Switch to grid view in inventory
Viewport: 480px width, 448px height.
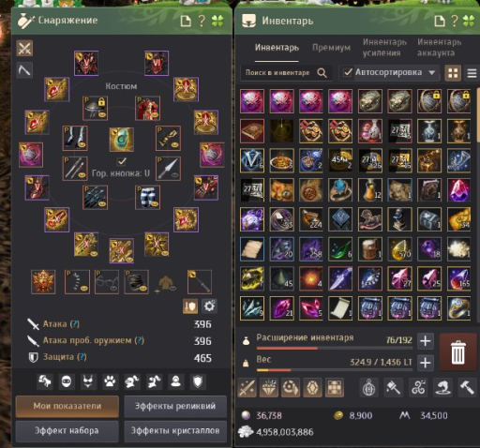(x=453, y=73)
